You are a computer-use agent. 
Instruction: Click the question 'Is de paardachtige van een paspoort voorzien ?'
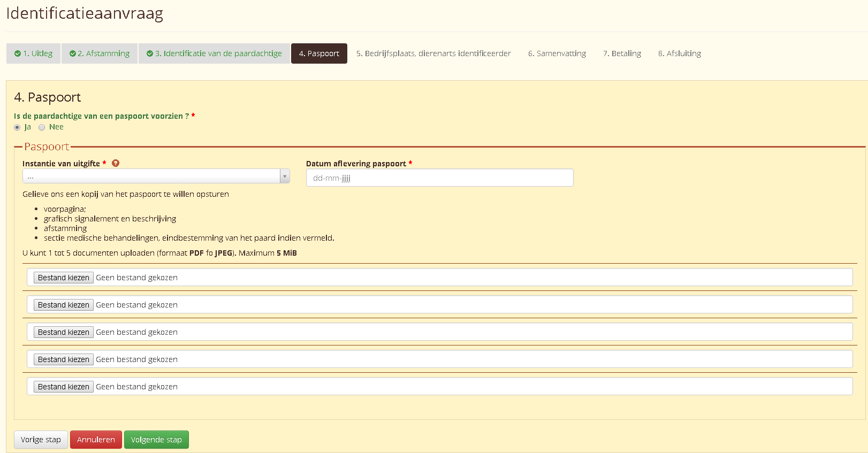pos(101,116)
